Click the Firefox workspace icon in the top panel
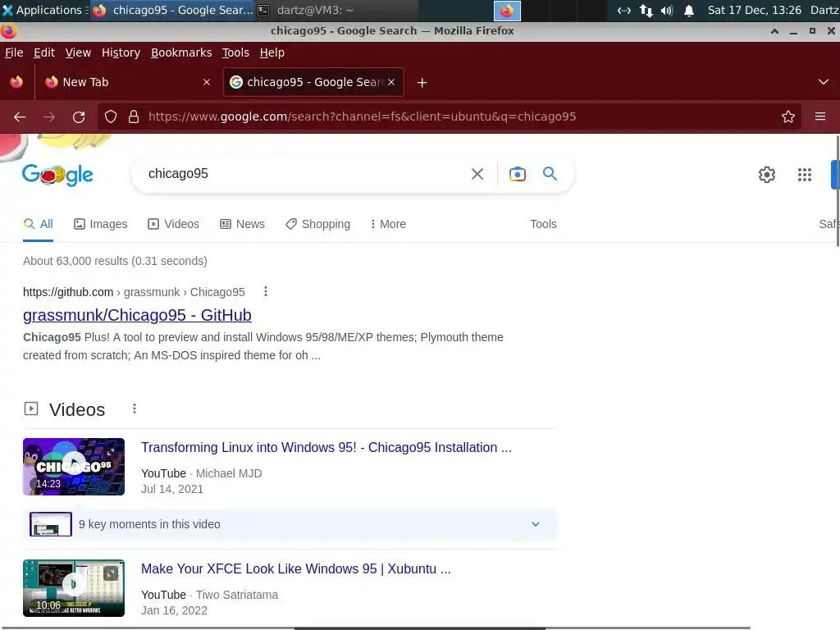 [507, 10]
